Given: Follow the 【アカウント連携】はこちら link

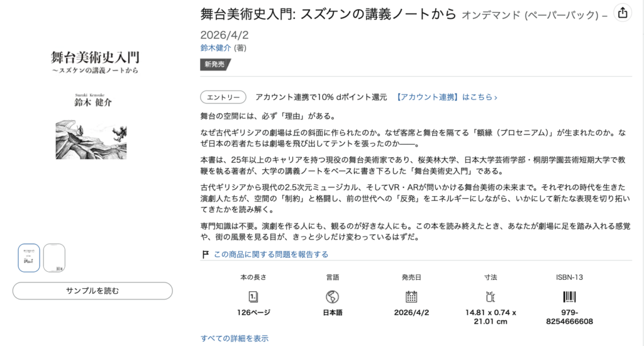Looking at the screenshot, I should click(447, 97).
